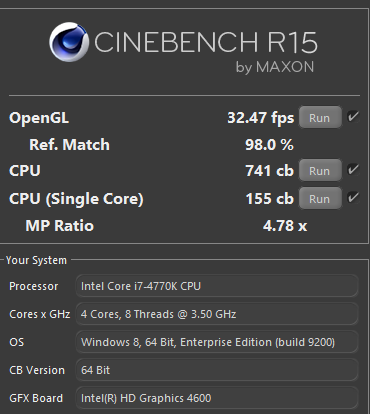Screen dimensions: 370x414
Task: Click the Your System group label
Action: [36, 260]
